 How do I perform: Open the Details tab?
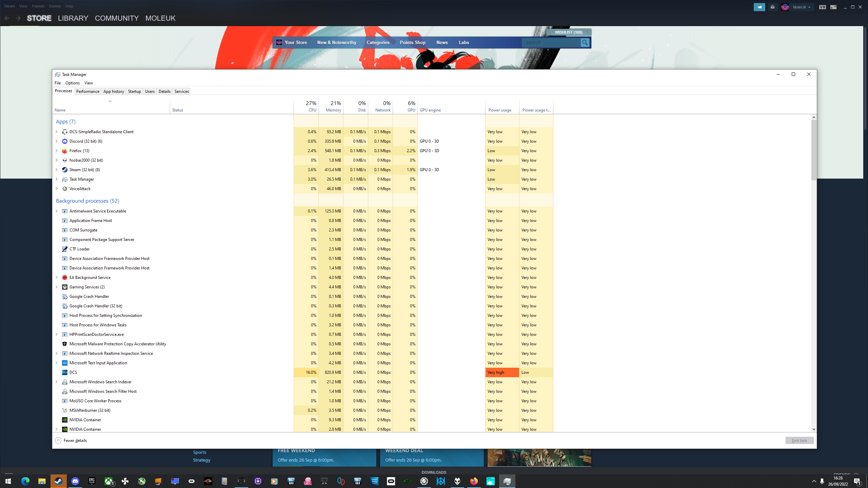click(x=164, y=91)
